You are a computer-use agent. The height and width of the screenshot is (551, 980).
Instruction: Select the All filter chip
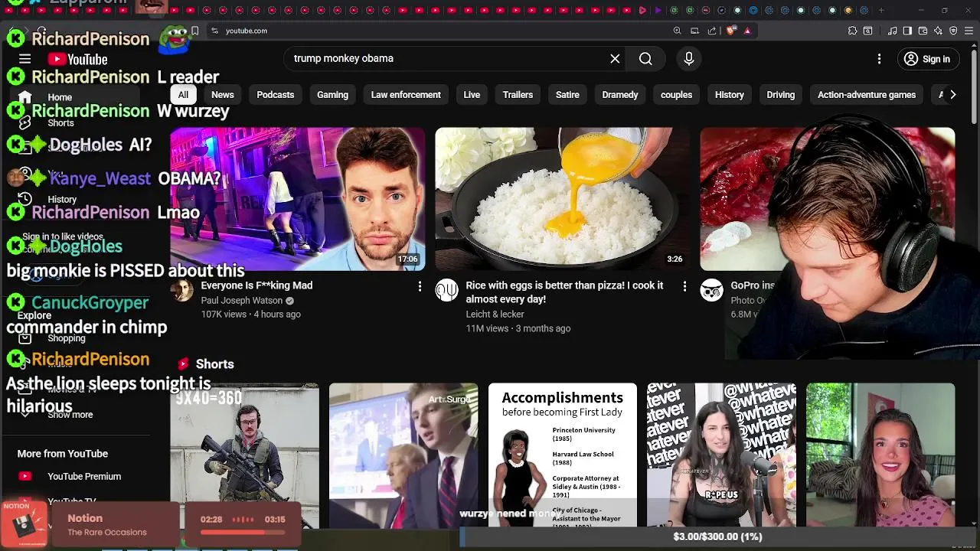(x=183, y=95)
